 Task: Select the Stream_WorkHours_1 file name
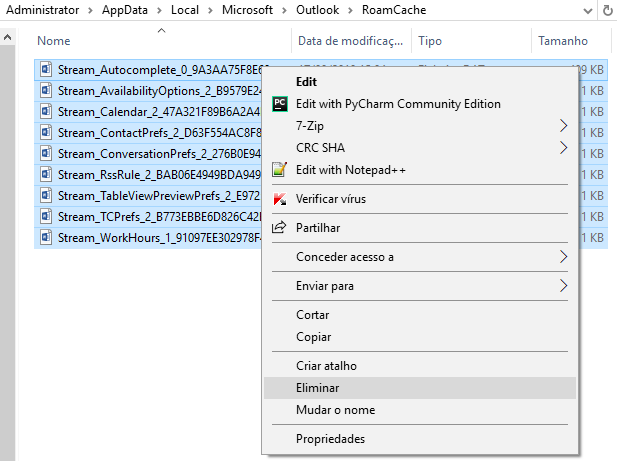pos(159,238)
